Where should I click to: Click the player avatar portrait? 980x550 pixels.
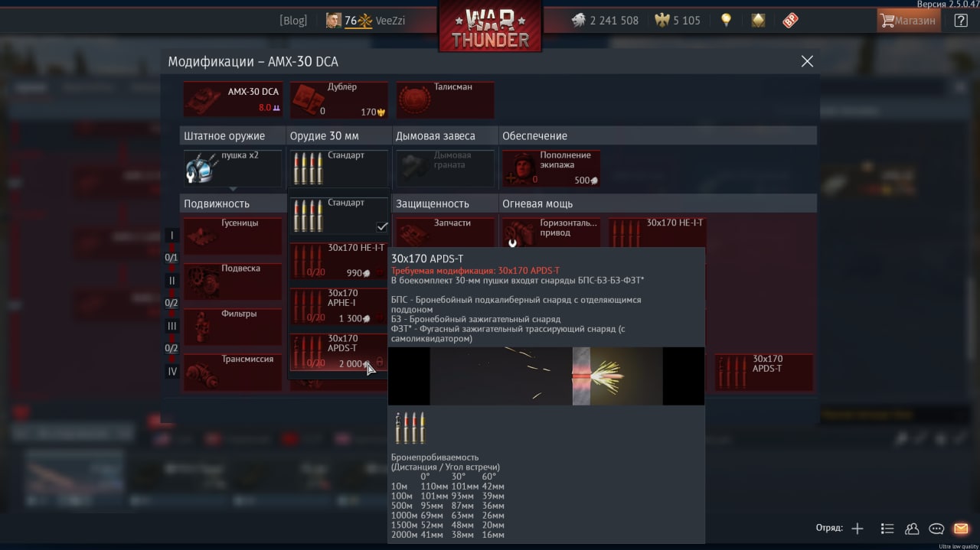click(x=333, y=21)
